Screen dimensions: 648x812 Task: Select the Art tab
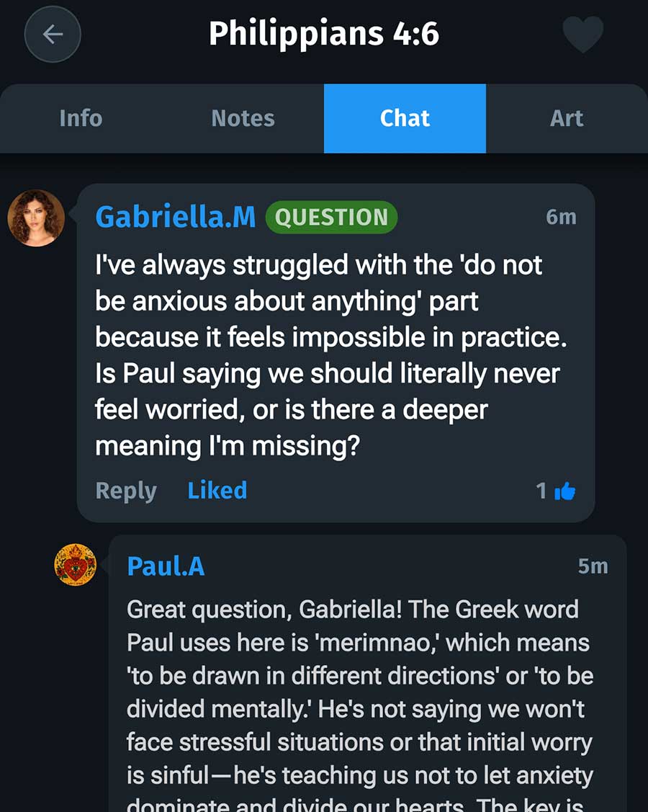(567, 118)
